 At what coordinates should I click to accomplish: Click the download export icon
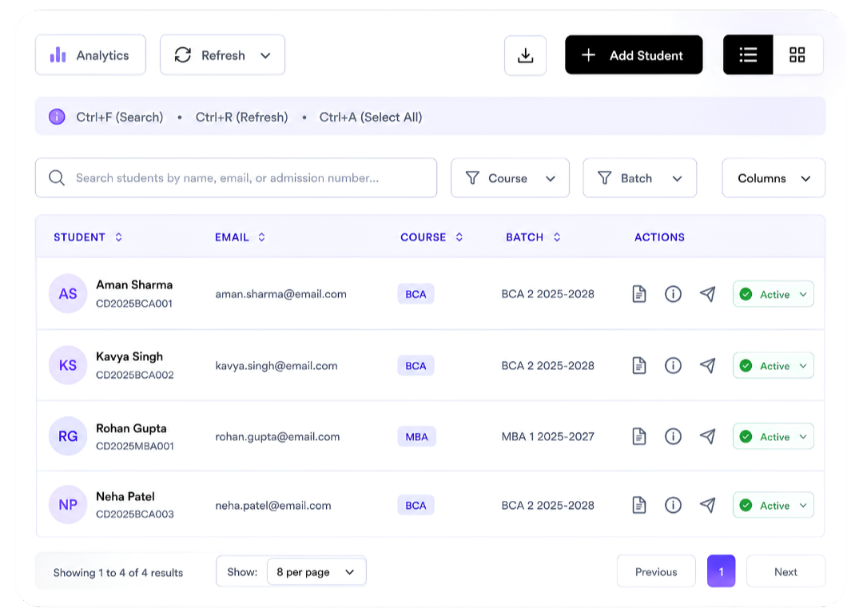click(525, 56)
